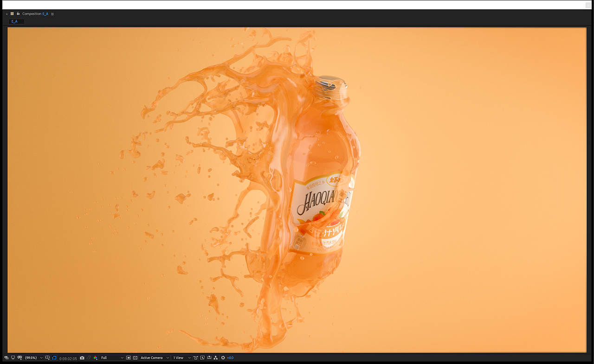Screen dimensions: 594x364
Task: Click the primary viewer monitor icon
Action: pos(13,358)
